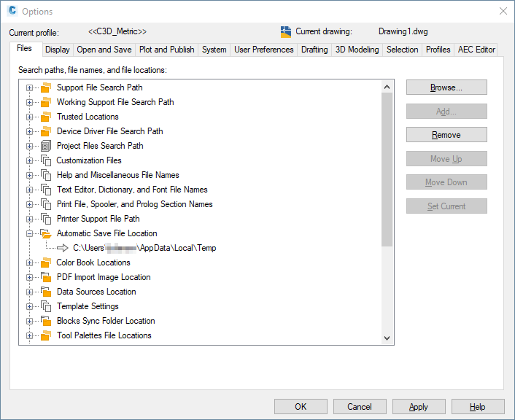The height and width of the screenshot is (420, 515).
Task: Click the PDF Import Image Location folder icon
Action: (46, 277)
